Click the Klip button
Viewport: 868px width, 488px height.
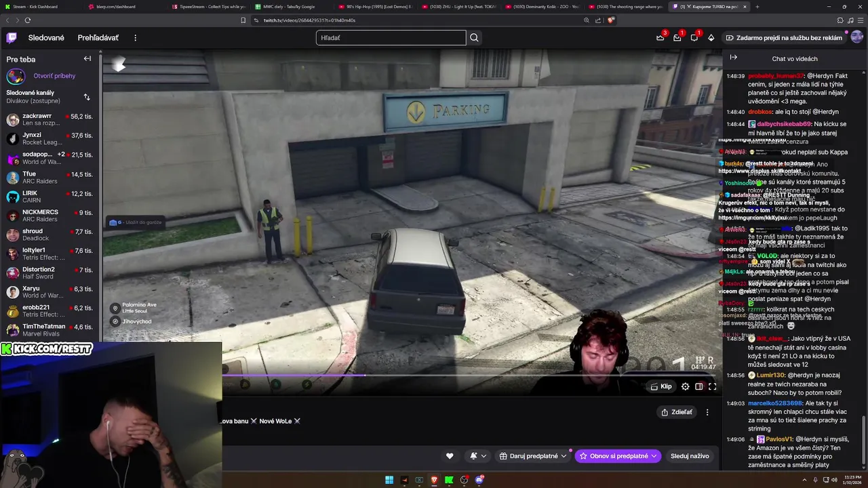[x=661, y=386]
